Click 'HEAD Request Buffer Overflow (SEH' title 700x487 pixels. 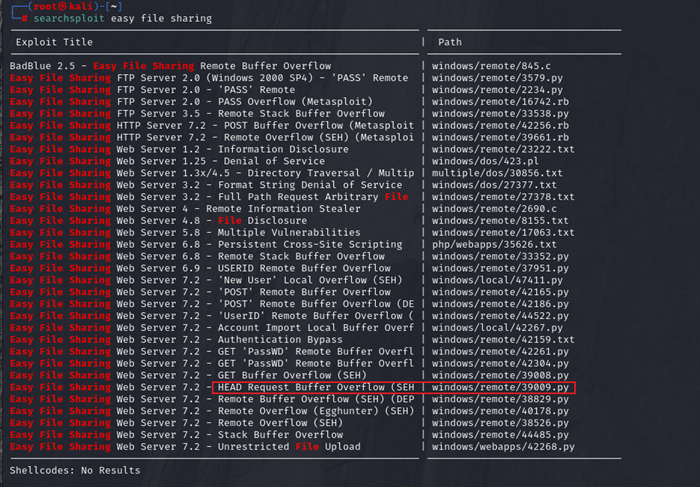(316, 387)
